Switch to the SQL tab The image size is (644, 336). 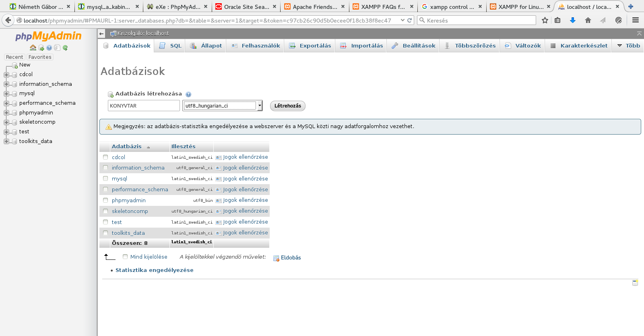171,46
